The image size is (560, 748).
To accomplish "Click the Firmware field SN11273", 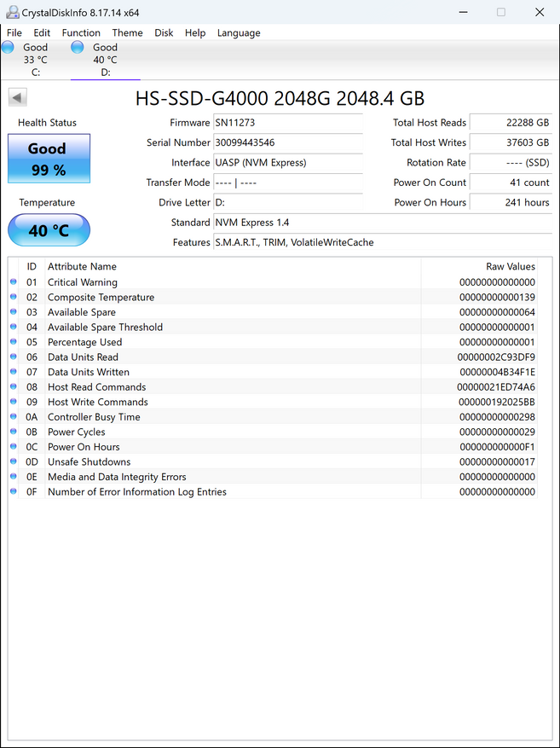I will 288,123.
